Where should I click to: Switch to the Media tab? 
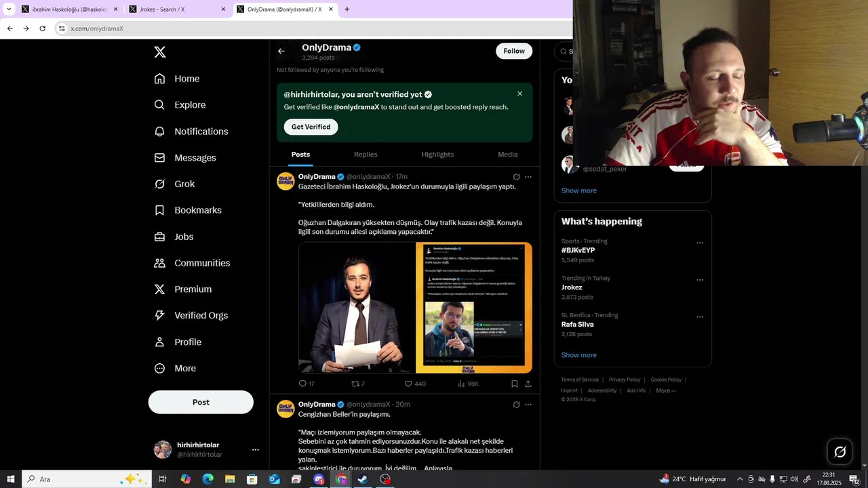point(508,155)
